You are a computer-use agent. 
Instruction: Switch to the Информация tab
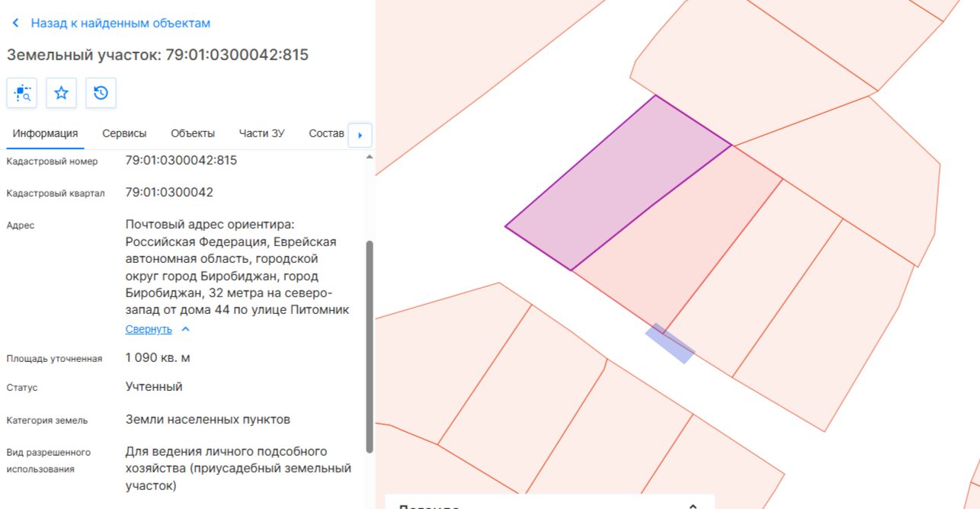(x=45, y=133)
